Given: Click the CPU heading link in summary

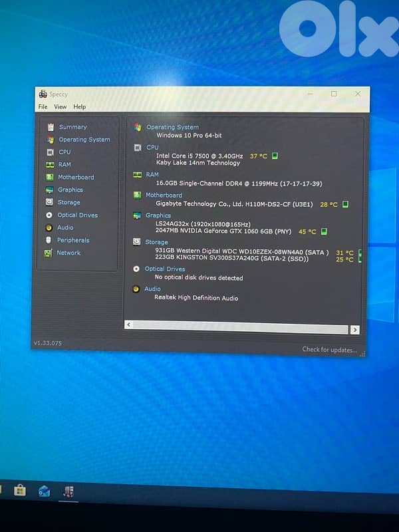Looking at the screenshot, I should pos(152,148).
